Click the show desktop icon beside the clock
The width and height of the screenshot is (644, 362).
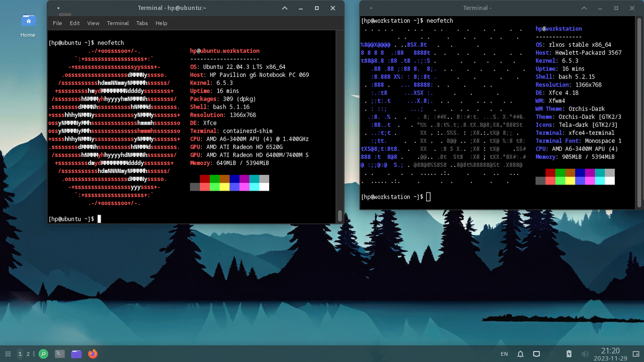click(x=636, y=354)
